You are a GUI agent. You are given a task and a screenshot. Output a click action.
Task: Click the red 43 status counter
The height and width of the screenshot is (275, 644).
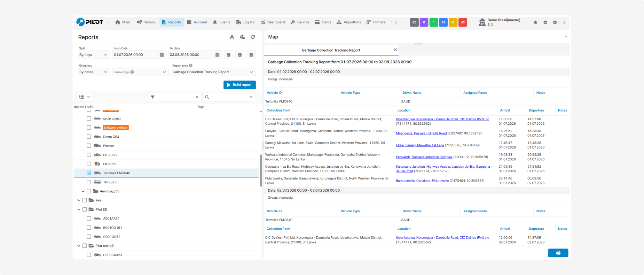pyautogui.click(x=463, y=22)
